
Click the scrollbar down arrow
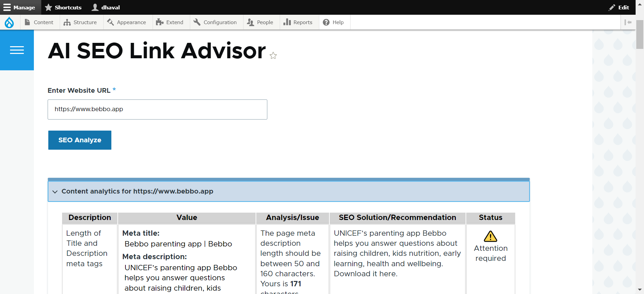click(640, 290)
